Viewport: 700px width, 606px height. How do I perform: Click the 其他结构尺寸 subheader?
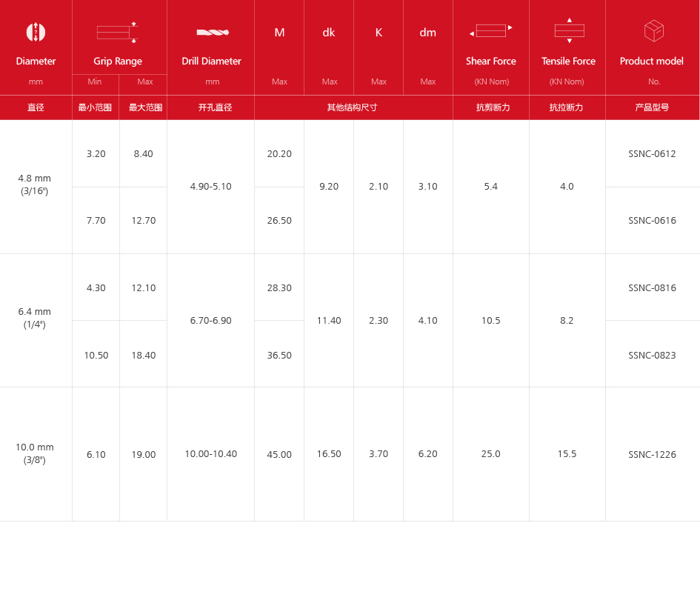pos(353,107)
